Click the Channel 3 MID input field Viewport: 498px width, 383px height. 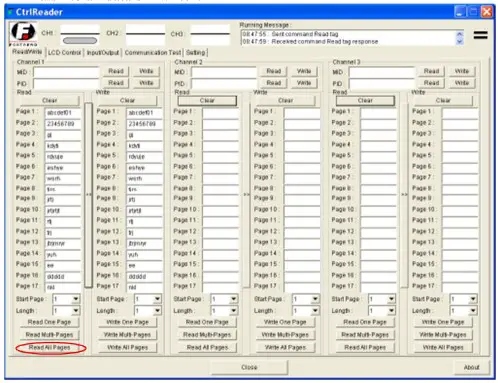coord(382,71)
